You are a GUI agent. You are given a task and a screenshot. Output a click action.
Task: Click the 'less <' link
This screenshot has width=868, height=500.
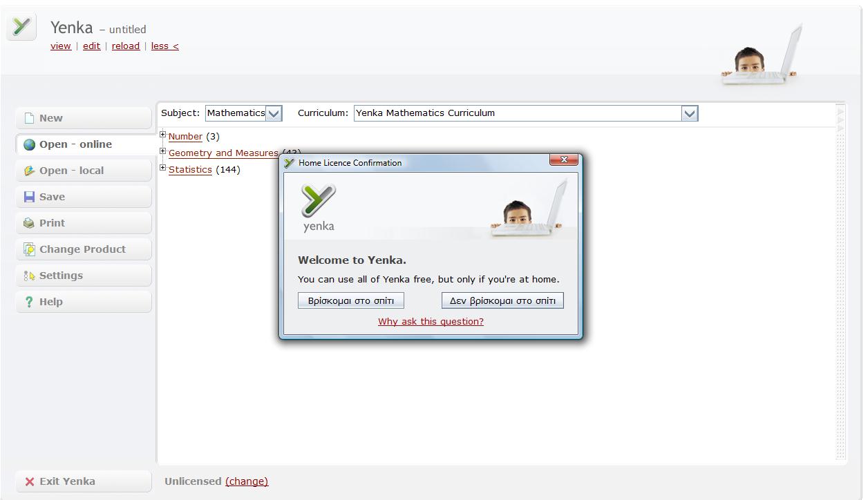[x=165, y=46]
